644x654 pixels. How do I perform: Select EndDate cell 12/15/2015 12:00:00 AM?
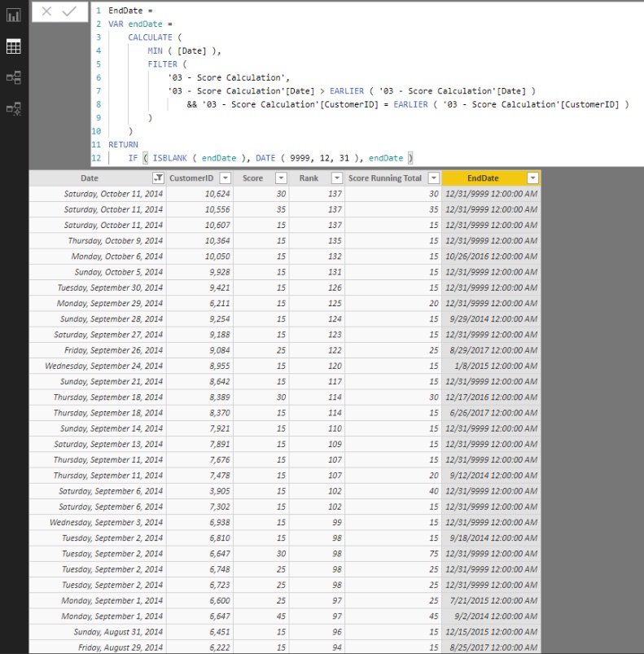click(491, 632)
